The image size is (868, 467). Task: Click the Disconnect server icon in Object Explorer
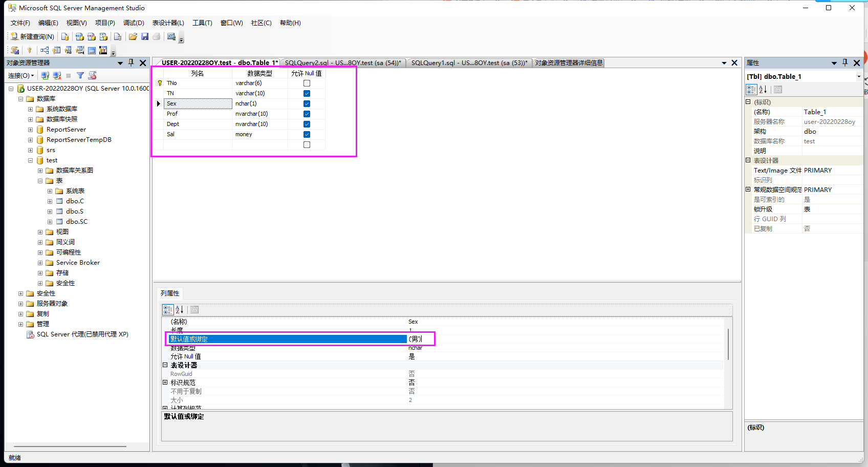coord(57,75)
